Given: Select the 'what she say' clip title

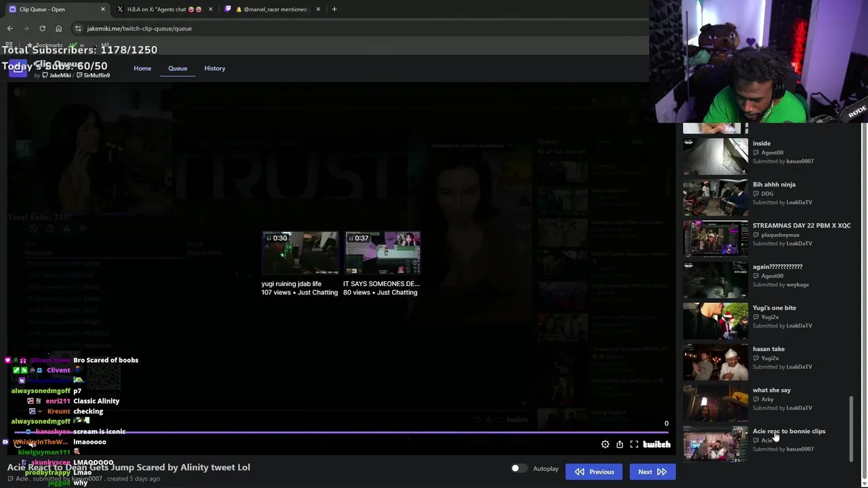Looking at the screenshot, I should click(x=772, y=390).
